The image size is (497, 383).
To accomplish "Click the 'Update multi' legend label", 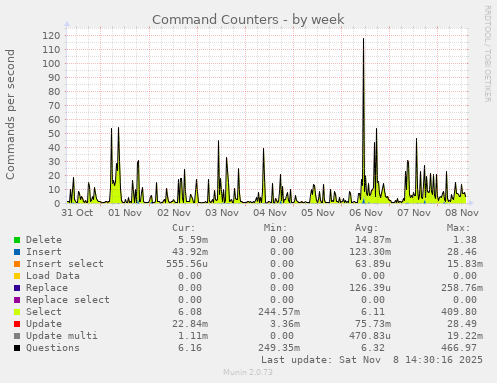I will (62, 336).
